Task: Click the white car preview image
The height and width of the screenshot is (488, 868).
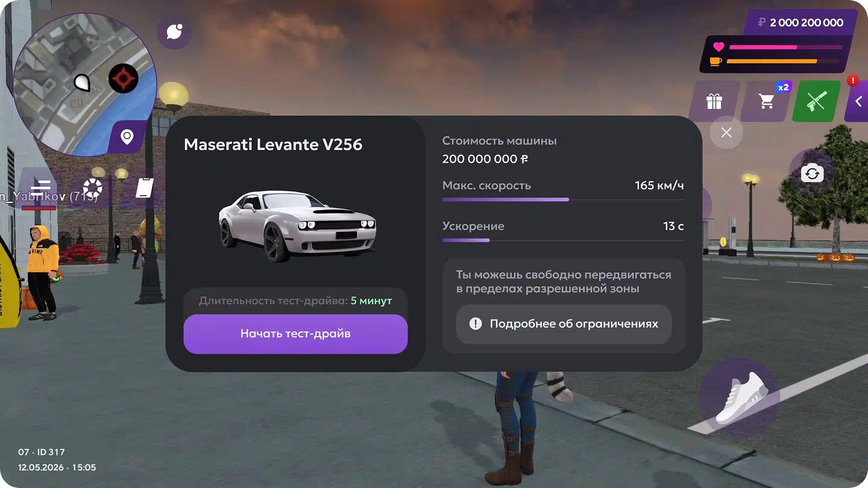Action: click(296, 225)
